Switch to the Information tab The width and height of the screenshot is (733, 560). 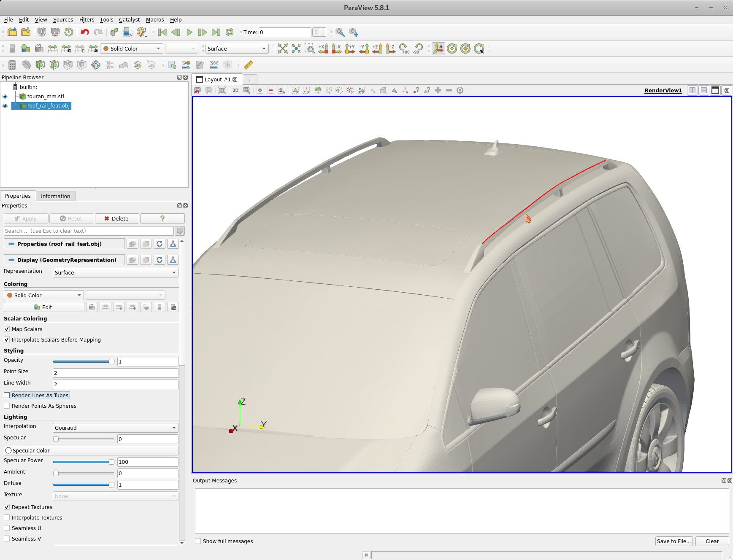pos(55,196)
